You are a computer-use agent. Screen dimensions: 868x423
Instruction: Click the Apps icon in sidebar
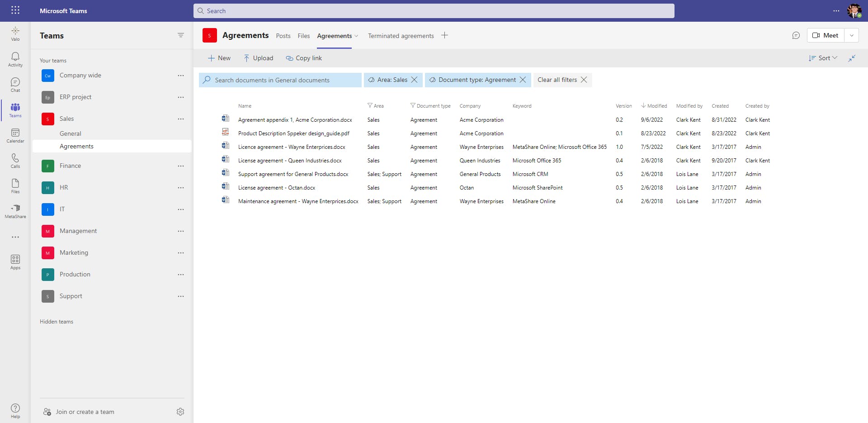point(15,261)
